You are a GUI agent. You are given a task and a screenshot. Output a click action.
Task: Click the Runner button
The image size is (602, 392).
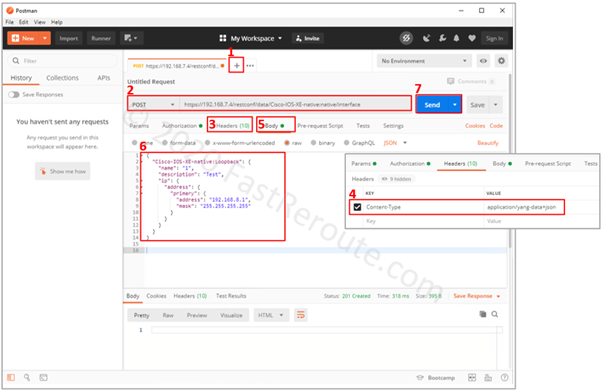pos(101,38)
